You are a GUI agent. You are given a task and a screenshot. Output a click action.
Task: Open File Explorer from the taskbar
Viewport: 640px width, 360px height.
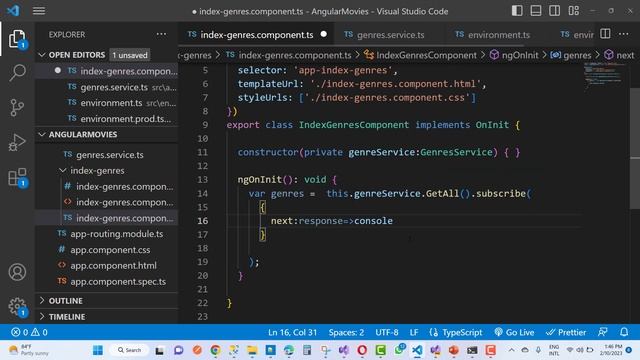pos(252,350)
